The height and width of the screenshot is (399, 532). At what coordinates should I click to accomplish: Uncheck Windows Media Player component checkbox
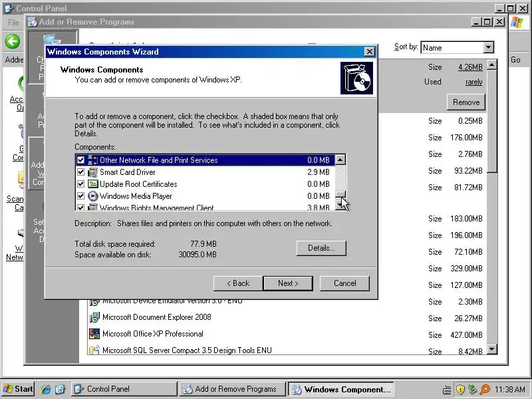pos(80,196)
